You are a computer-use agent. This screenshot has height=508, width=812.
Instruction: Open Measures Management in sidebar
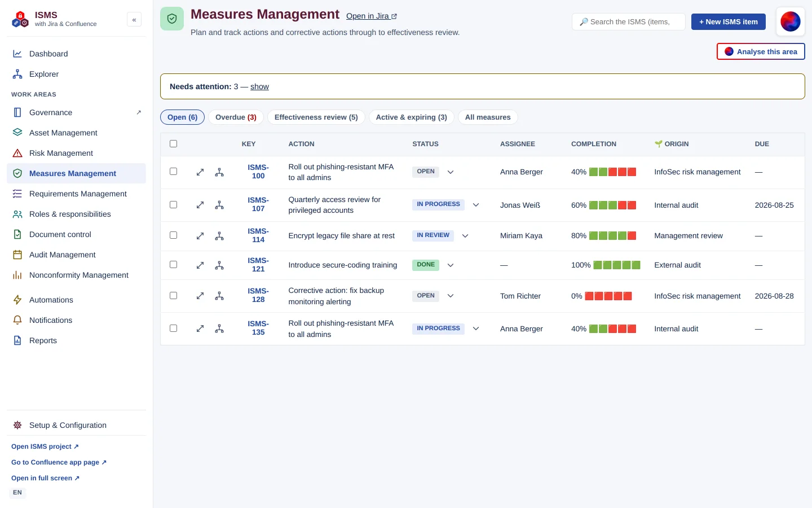pos(76,173)
